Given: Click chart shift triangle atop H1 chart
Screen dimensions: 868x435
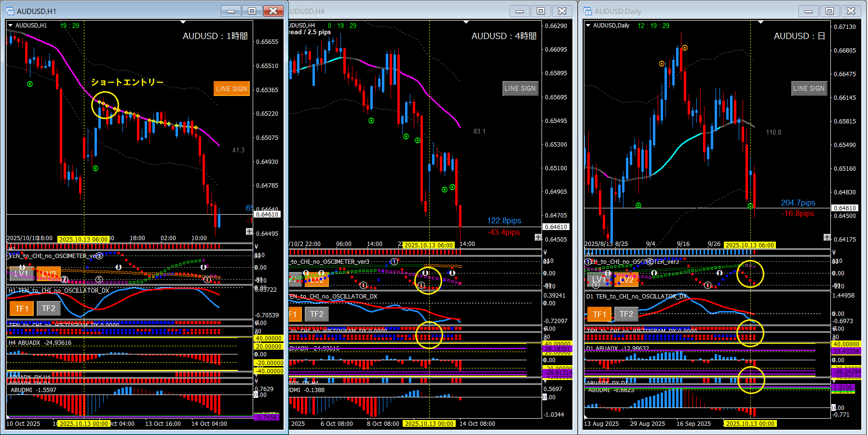Looking at the screenshot, I should [183, 22].
